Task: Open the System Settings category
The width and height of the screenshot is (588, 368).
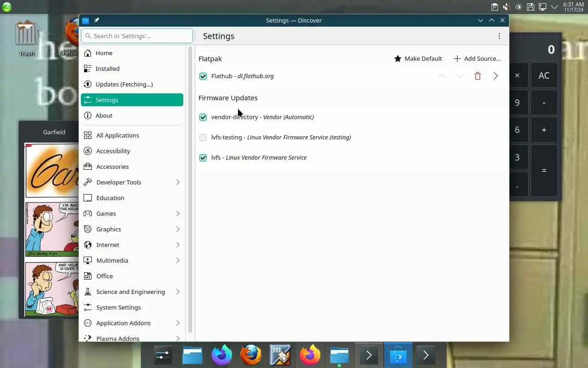Action: [132, 307]
